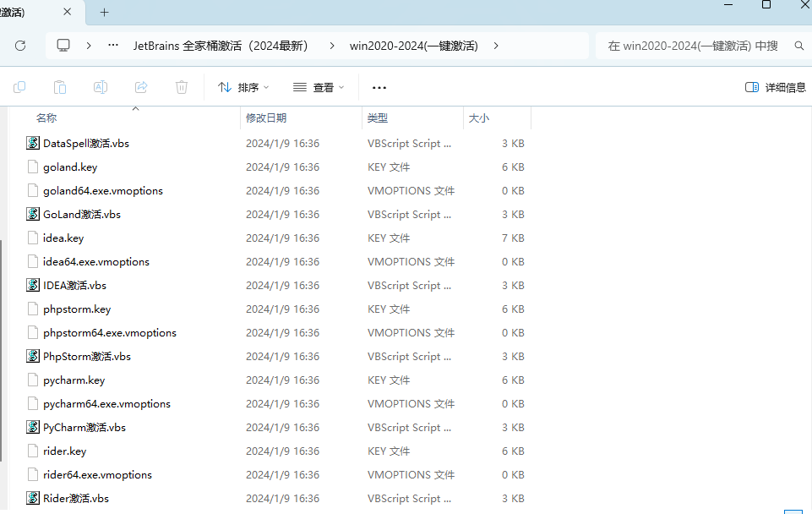The width and height of the screenshot is (812, 514).
Task: Click the phpstorm.key file icon
Action: coord(33,309)
